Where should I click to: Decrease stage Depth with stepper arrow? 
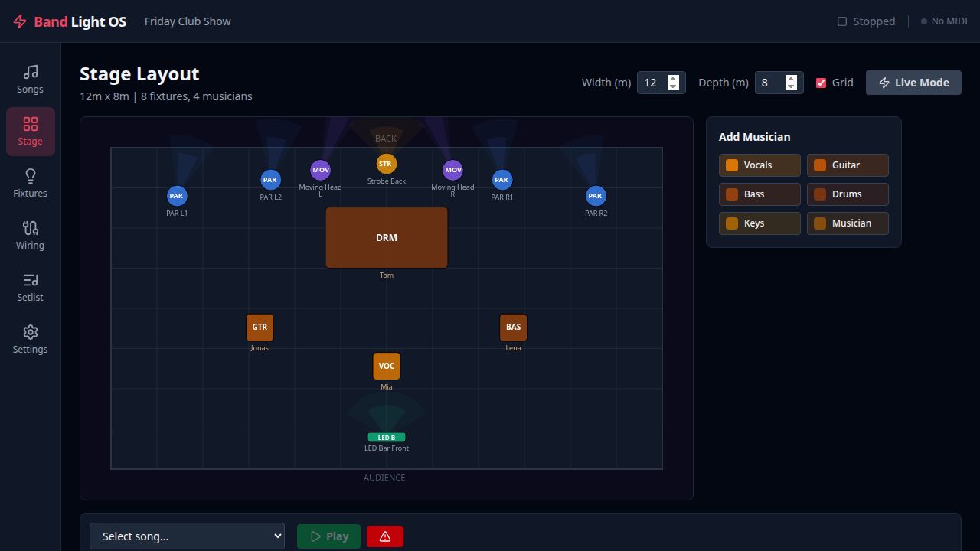(791, 86)
